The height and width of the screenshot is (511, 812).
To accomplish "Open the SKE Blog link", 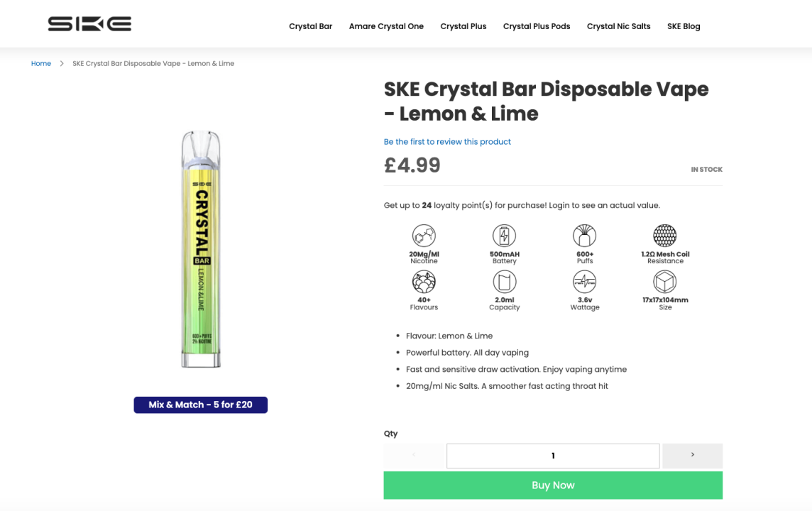I will (x=684, y=26).
